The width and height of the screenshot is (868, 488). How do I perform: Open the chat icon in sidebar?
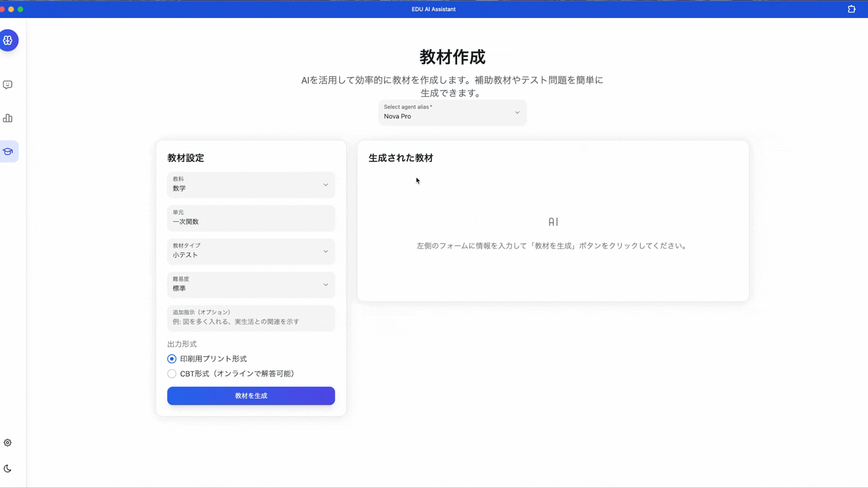tap(8, 85)
